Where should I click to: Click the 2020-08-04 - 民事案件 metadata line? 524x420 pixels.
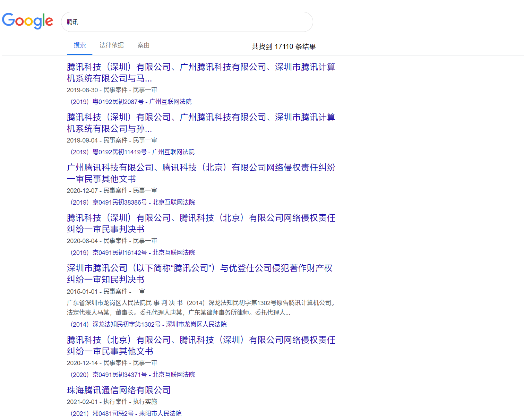pyautogui.click(x=112, y=241)
